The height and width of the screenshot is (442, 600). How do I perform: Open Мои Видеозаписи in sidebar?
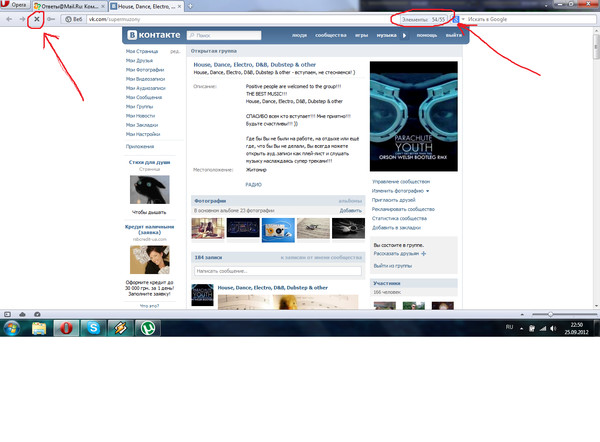coord(145,79)
